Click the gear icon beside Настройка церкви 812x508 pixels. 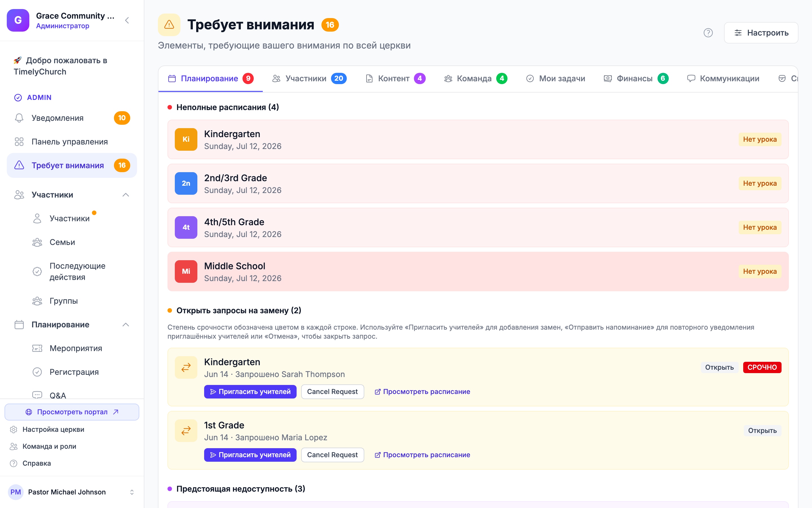click(14, 429)
